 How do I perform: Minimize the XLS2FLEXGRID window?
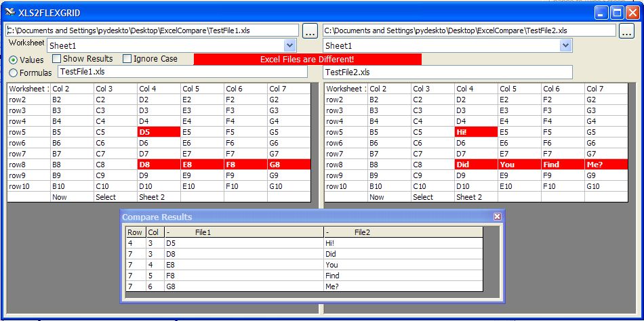click(601, 12)
